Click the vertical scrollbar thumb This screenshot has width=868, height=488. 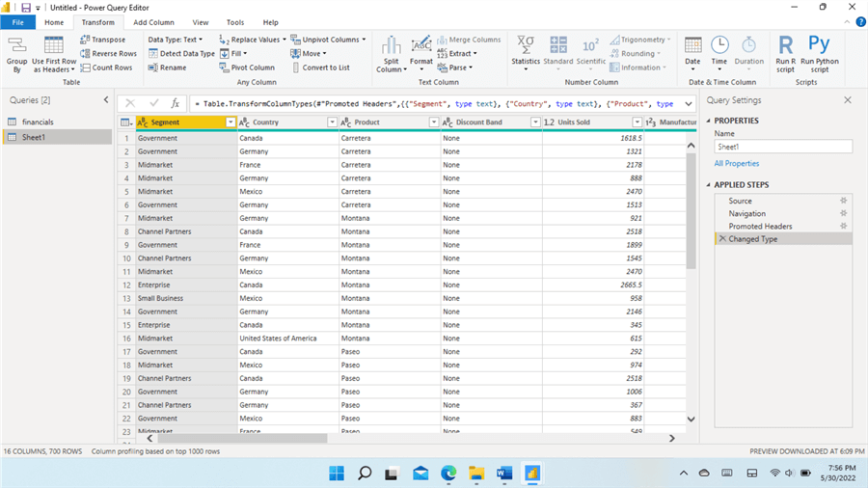691,211
